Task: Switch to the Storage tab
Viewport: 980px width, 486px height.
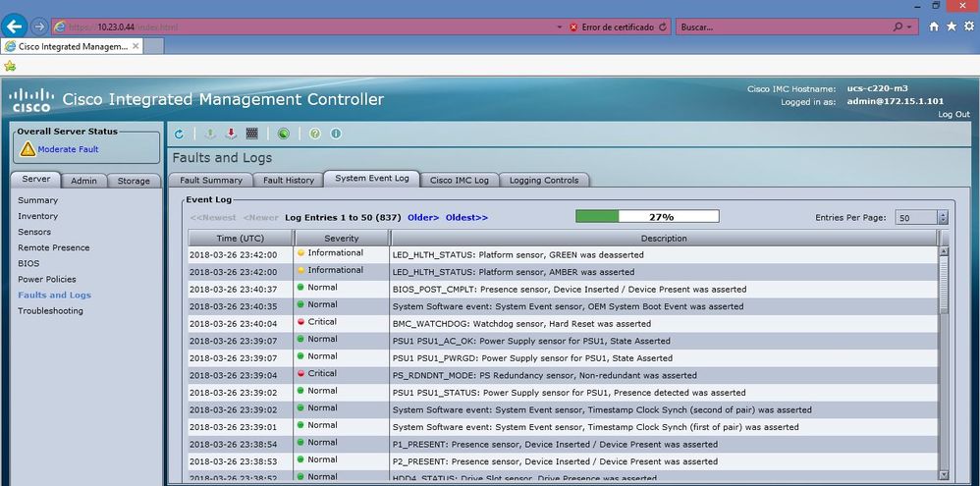Action: (134, 181)
